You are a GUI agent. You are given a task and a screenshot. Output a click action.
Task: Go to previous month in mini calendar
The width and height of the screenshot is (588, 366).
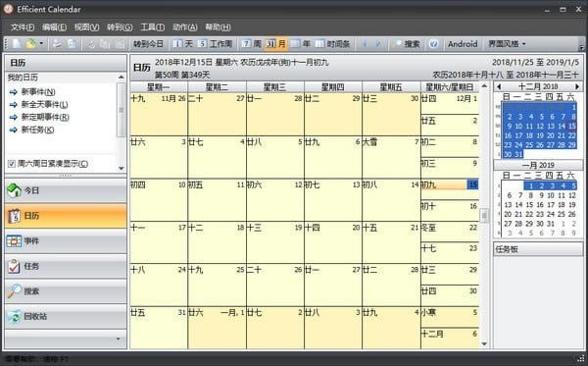(499, 86)
